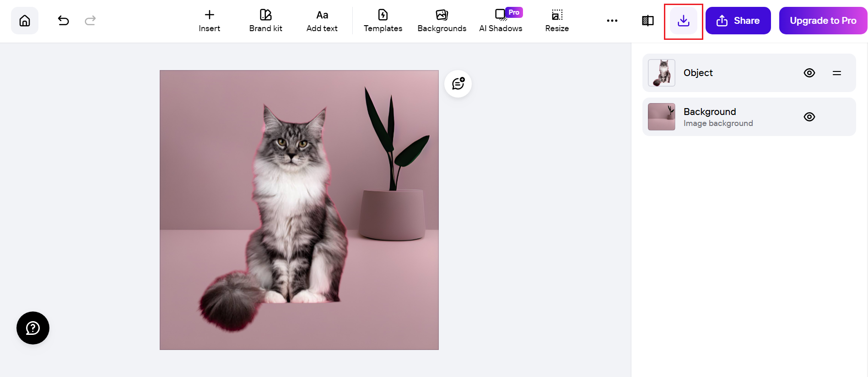Select the Background layer thumbnail
This screenshot has height=377, width=868.
[x=662, y=117]
